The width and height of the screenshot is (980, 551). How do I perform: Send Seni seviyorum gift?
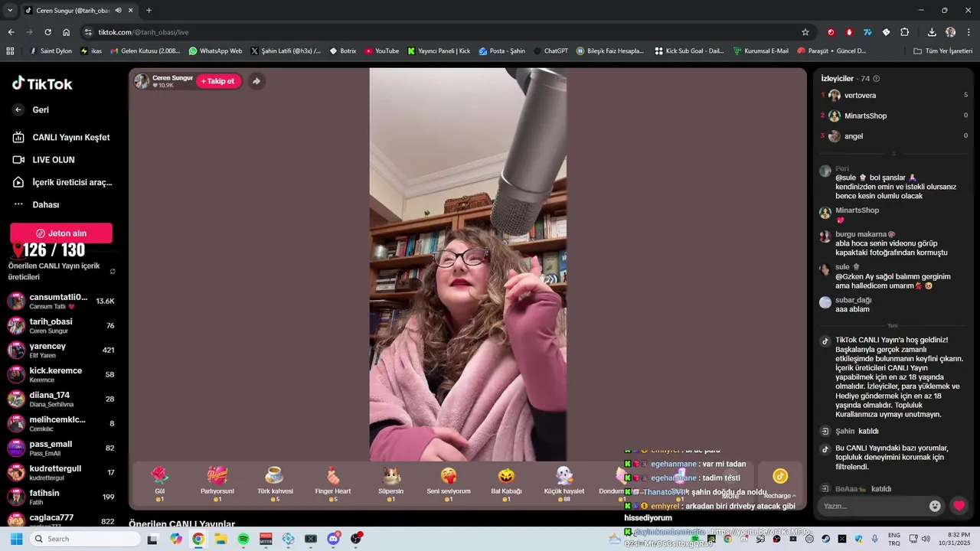[449, 484]
